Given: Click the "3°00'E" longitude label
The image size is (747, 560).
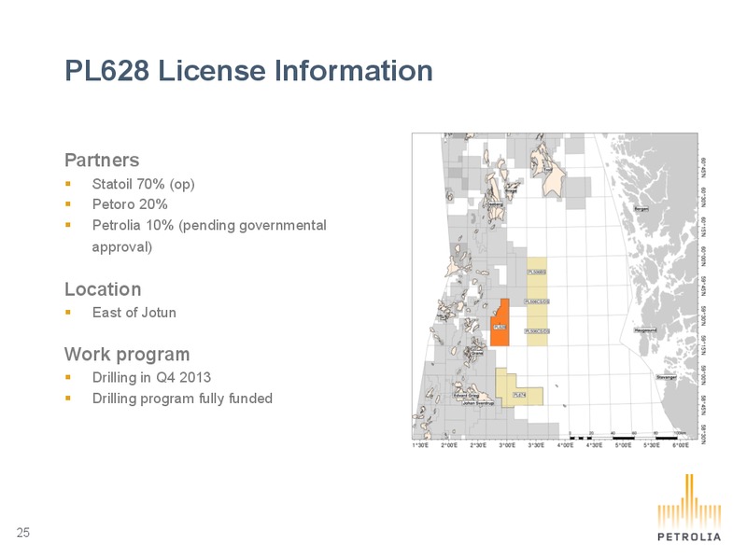Looking at the screenshot, I should (x=507, y=445).
